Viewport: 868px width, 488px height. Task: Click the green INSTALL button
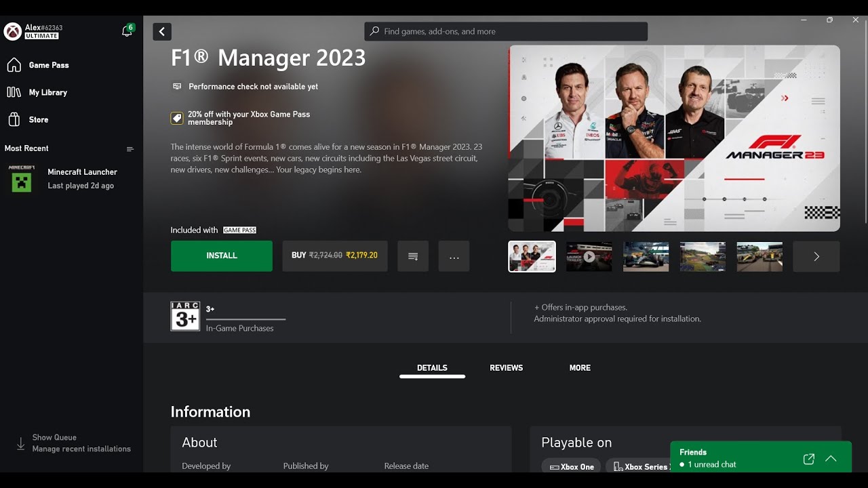(x=222, y=256)
